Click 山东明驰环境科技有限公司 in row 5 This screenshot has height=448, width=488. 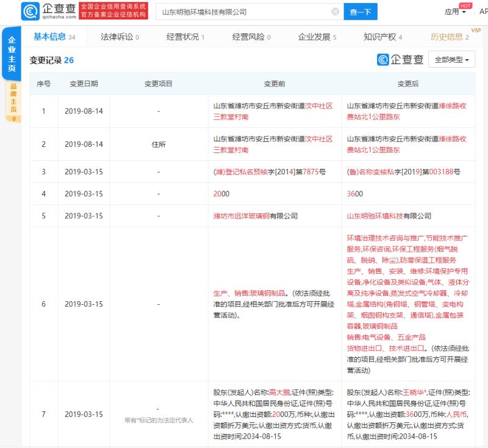point(389,216)
